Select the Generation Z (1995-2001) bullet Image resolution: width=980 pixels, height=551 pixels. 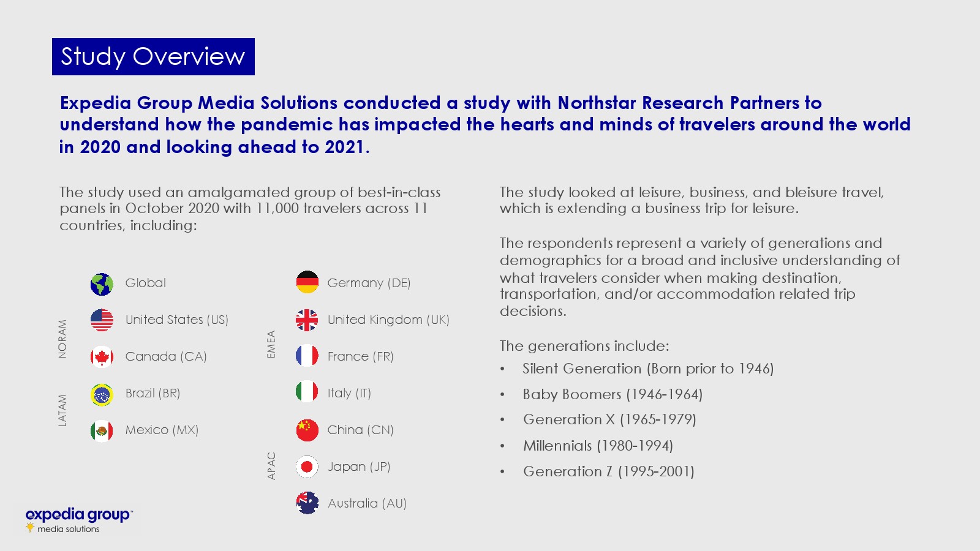coord(608,471)
